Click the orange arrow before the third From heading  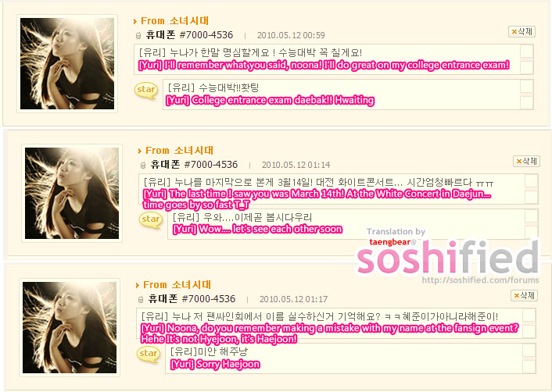coord(138,285)
